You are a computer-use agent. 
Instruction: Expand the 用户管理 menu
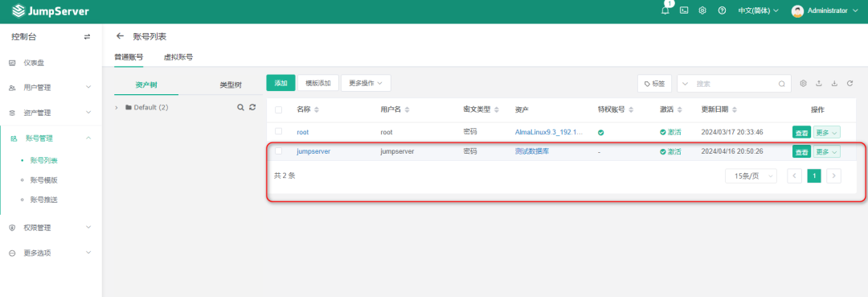click(x=51, y=88)
